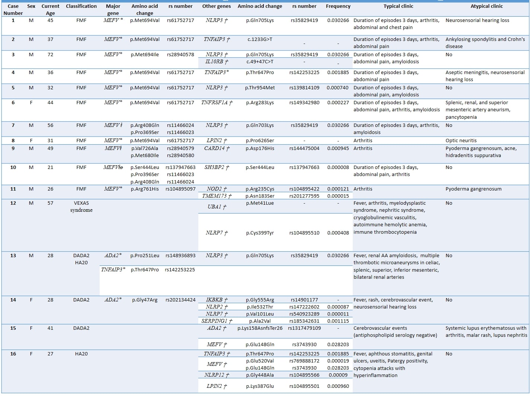Viewport: 532px width, 396px height.
Task: Select the rs1317479109 cell
Action: click(x=304, y=328)
